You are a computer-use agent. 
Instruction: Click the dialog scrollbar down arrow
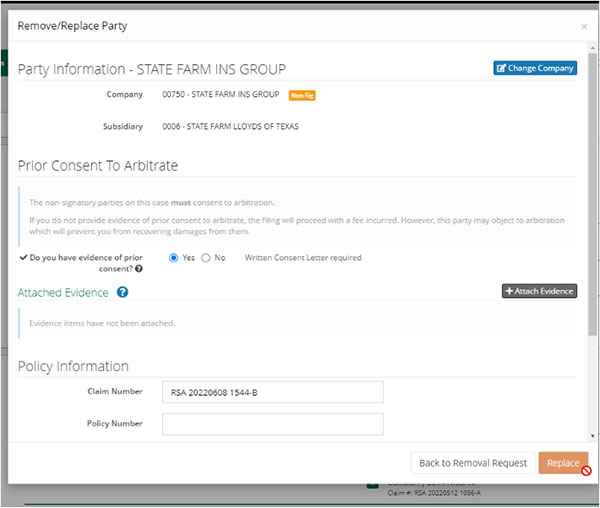pos(592,436)
